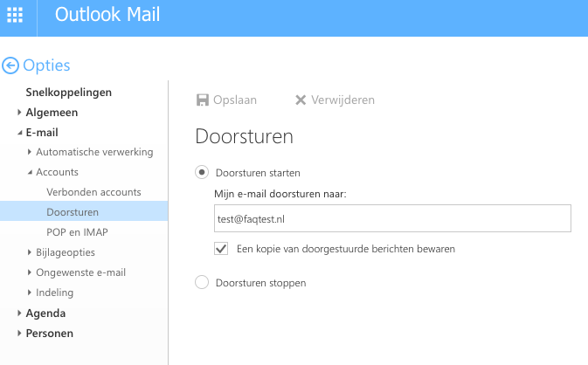
Task: Select the Doorsturen stoppen radio button
Action: 202,282
